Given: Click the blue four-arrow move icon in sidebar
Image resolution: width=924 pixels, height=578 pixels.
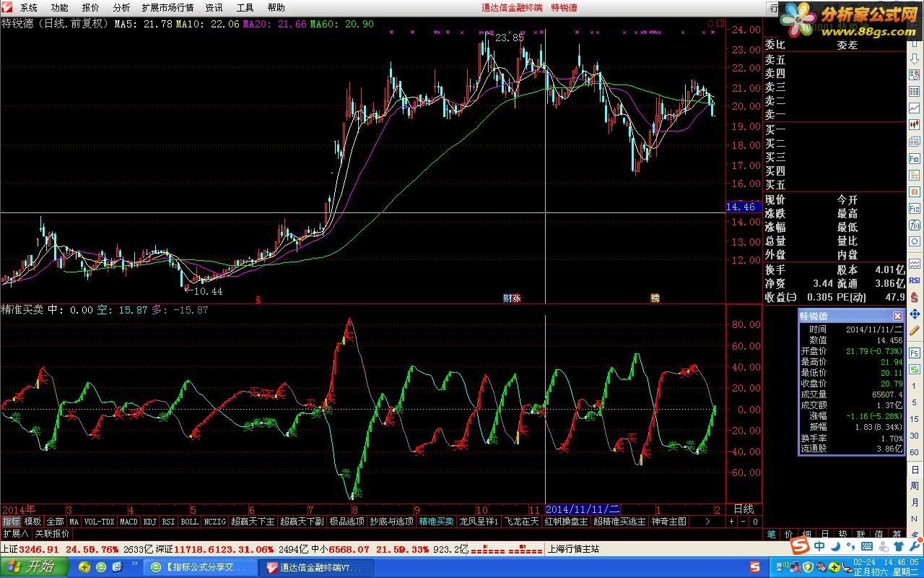Looking at the screenshot, I should (914, 314).
